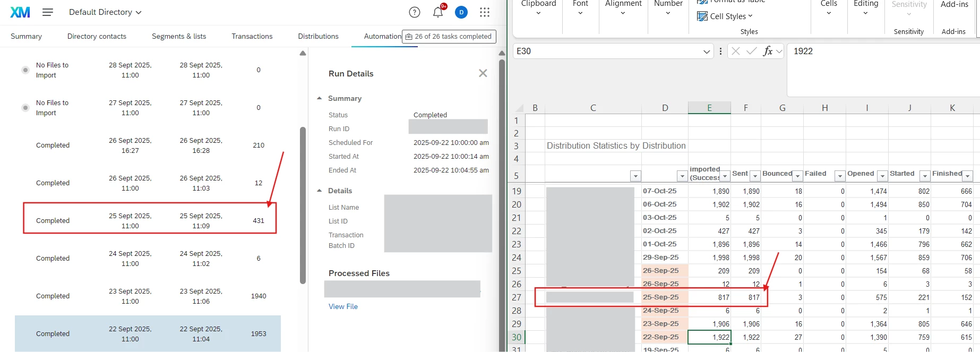Viewport: 980px width, 352px height.
Task: Switch to the Summary tab
Action: (26, 36)
